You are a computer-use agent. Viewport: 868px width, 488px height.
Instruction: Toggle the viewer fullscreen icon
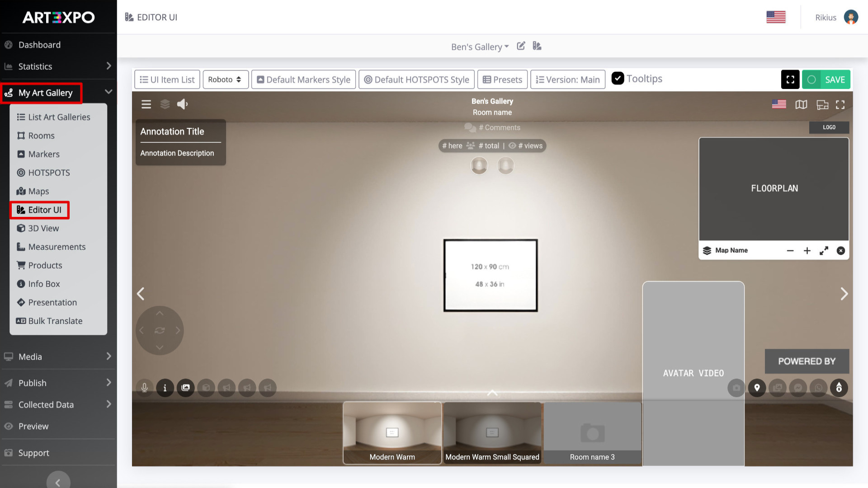[840, 105]
